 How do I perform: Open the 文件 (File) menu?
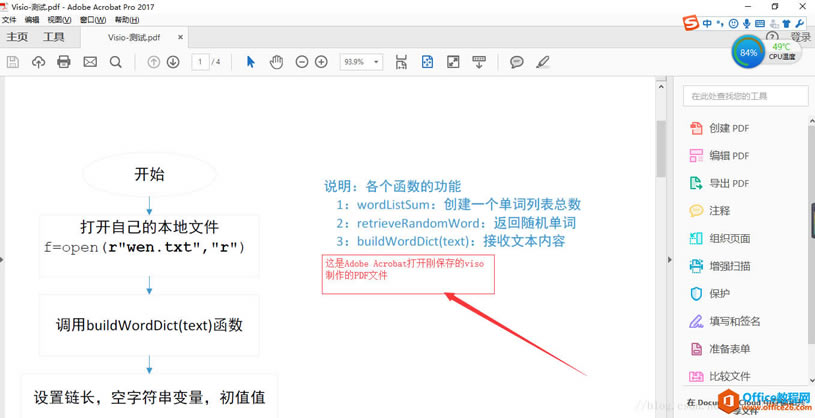[9, 20]
